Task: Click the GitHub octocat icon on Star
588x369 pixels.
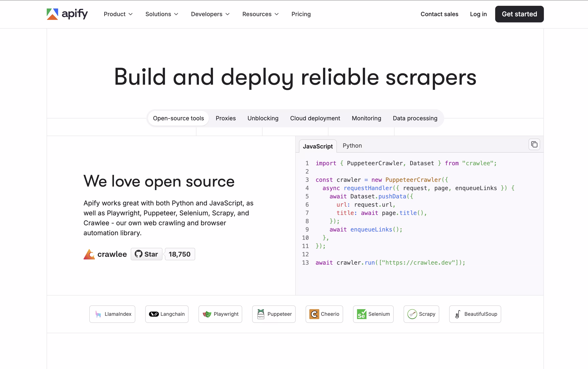Action: (138, 254)
